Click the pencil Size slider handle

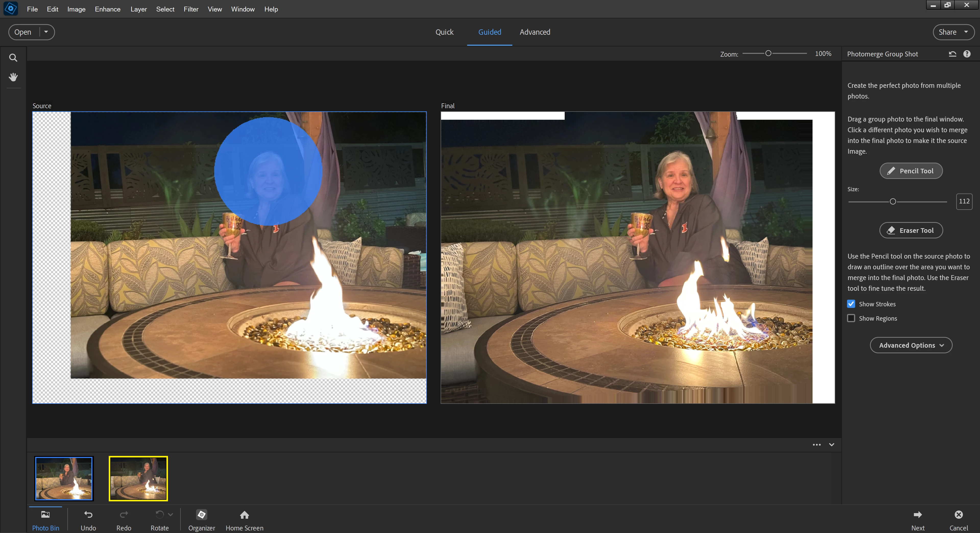click(892, 202)
